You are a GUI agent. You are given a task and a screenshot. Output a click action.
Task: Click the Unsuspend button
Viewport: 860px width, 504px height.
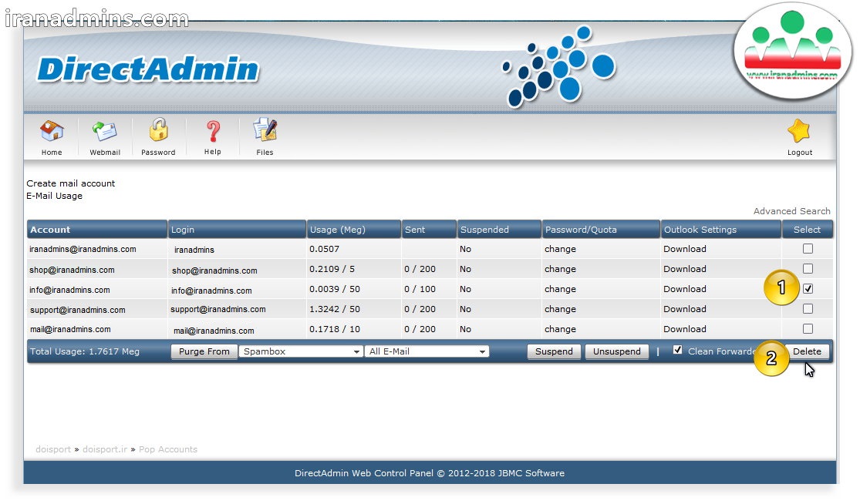click(x=616, y=351)
